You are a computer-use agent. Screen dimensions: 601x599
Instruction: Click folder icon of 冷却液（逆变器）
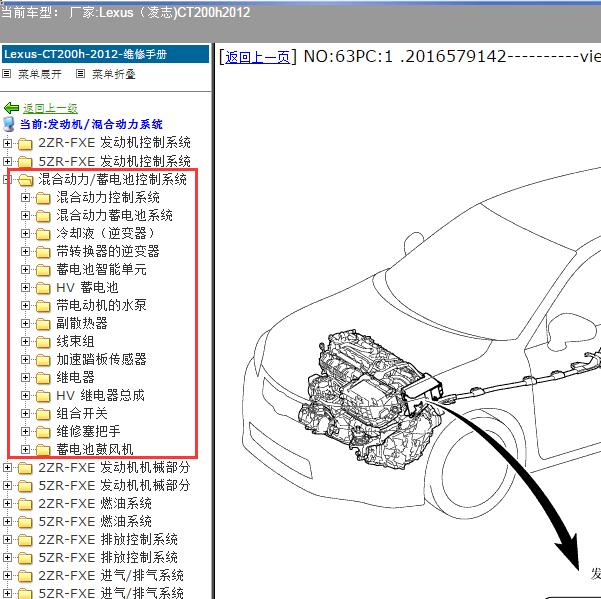43,234
